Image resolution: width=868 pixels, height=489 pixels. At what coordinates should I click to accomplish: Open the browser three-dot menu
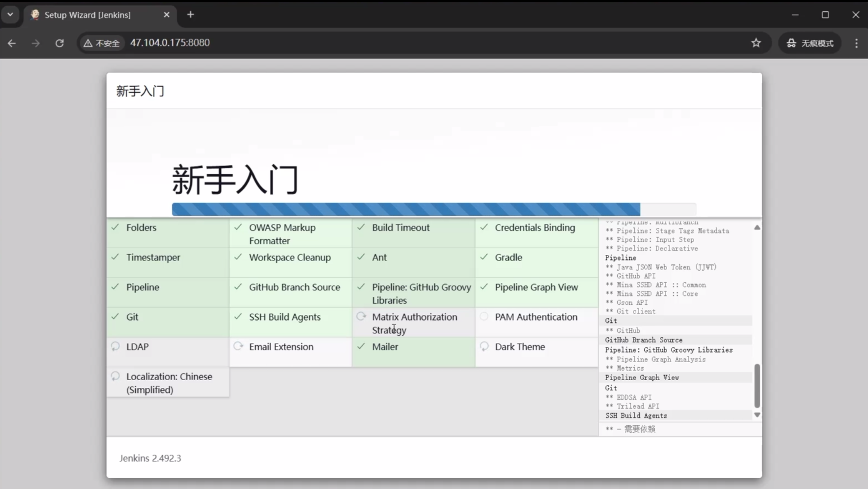(856, 43)
